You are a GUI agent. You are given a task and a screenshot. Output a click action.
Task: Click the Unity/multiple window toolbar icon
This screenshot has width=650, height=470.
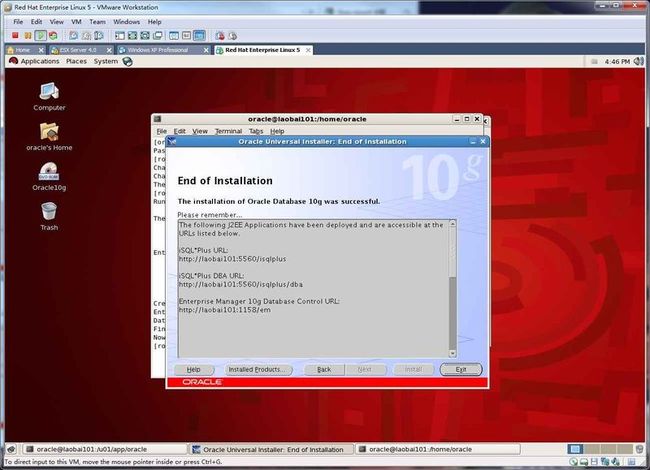(x=158, y=36)
